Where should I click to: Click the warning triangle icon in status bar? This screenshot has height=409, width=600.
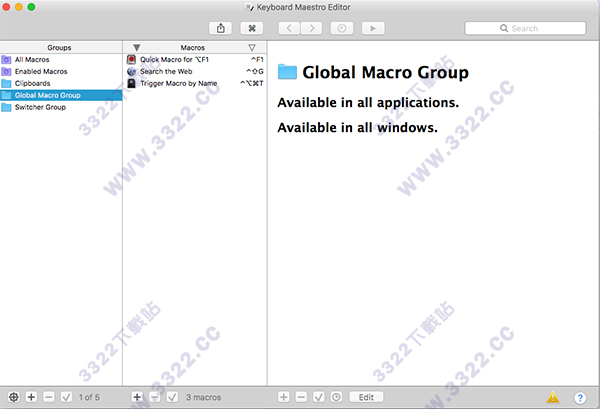tap(553, 397)
